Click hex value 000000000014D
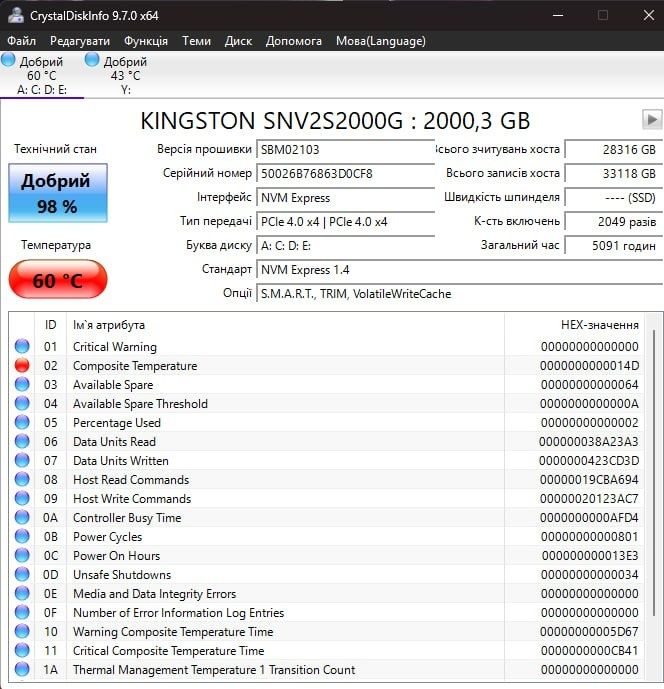Screen dimensions: 664x689 point(589,366)
